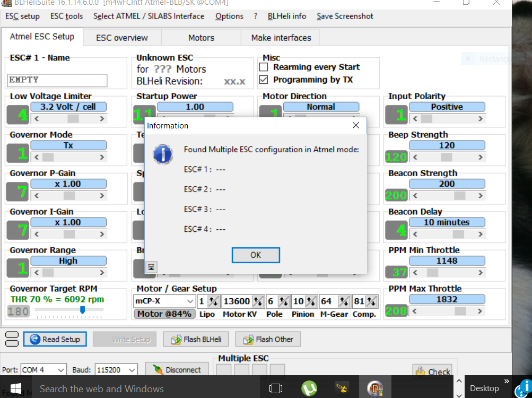Click the Motor KV spinner arrows
This screenshot has height=398, width=532.
pos(258,301)
